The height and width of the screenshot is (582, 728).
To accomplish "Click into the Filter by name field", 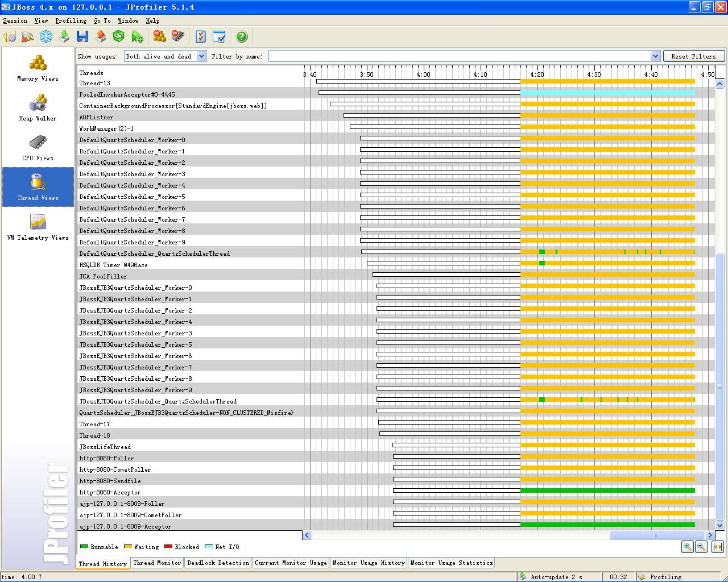I will tap(460, 56).
